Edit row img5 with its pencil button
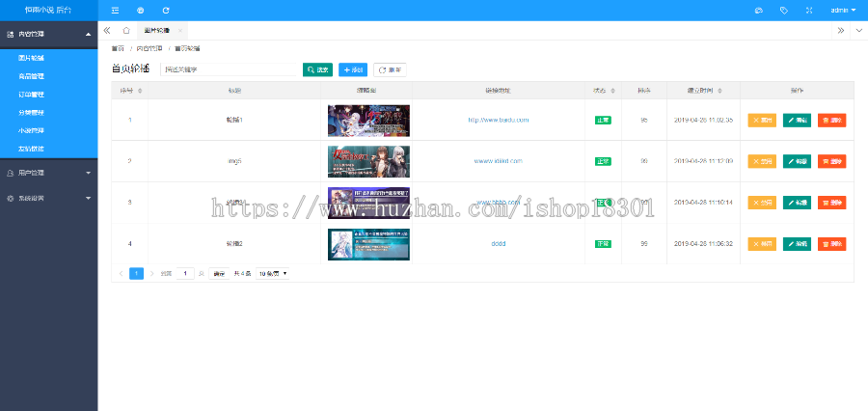868x411 pixels. coord(798,161)
